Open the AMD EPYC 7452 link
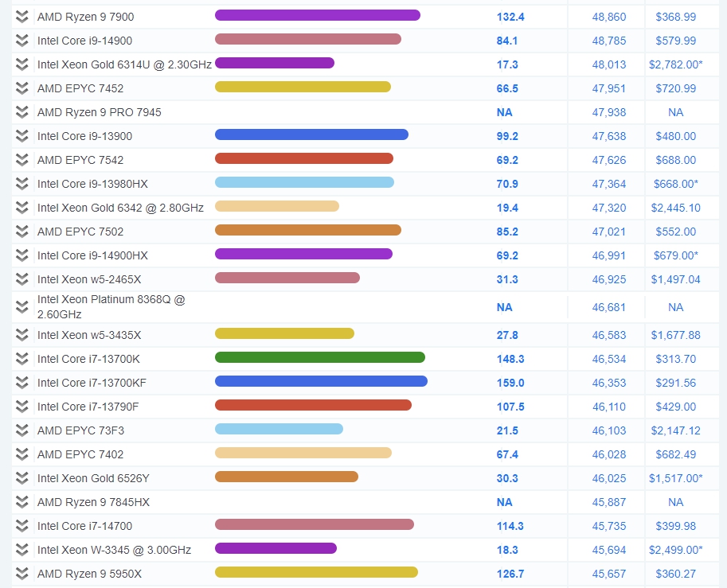The width and height of the screenshot is (727, 588). 80,88
